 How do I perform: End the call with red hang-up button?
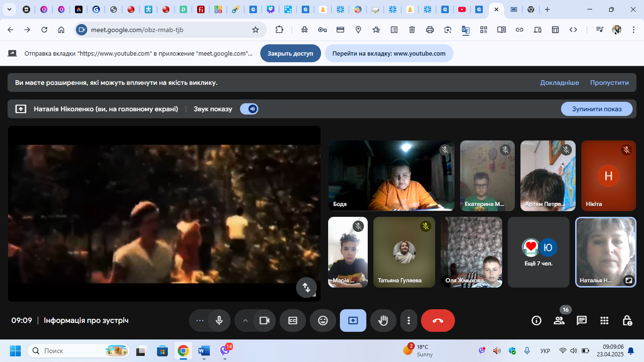point(438,321)
